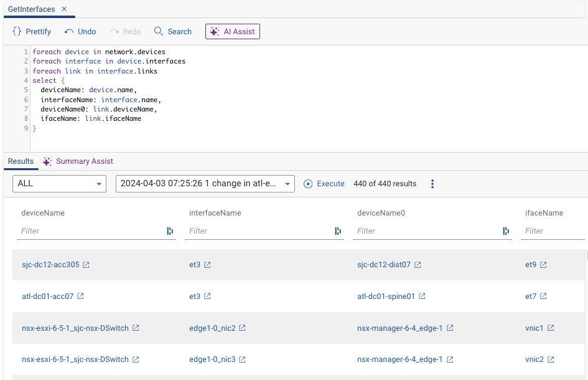The height and width of the screenshot is (380, 588).
Task: Open atl-dc01-spine01 device link
Action: tap(386, 297)
